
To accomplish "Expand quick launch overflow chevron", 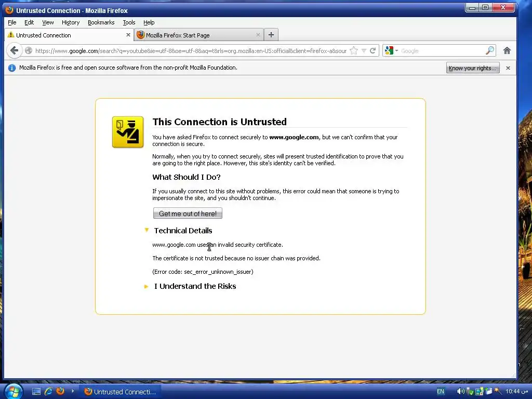I will point(72,391).
